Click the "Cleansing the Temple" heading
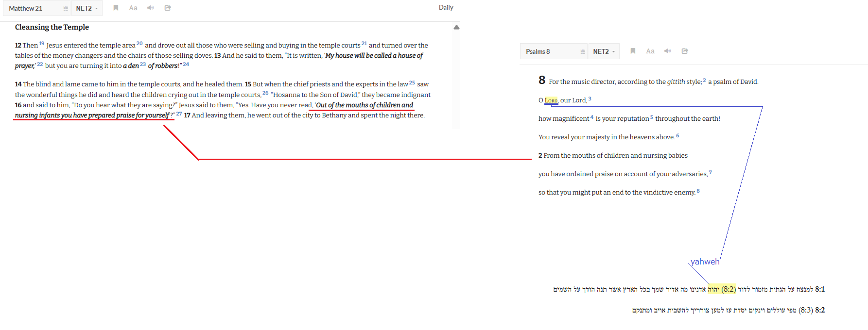The height and width of the screenshot is (330, 868). [52, 27]
